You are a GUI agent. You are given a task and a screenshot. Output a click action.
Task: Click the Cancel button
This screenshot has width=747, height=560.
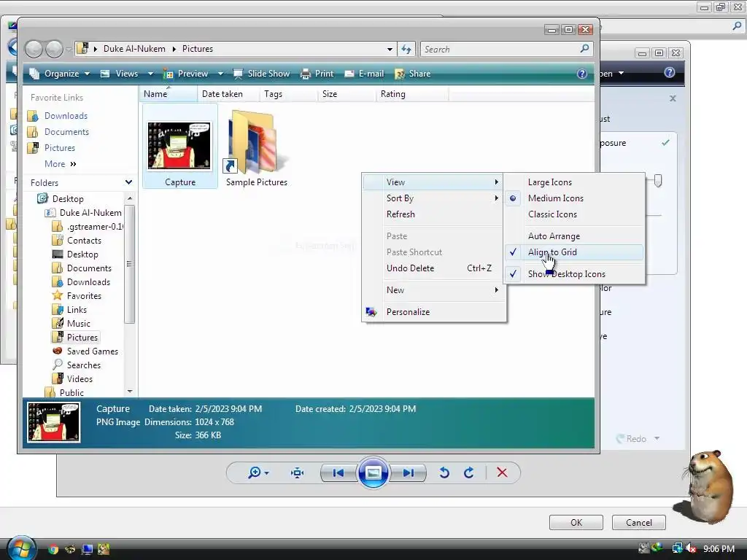pos(638,522)
